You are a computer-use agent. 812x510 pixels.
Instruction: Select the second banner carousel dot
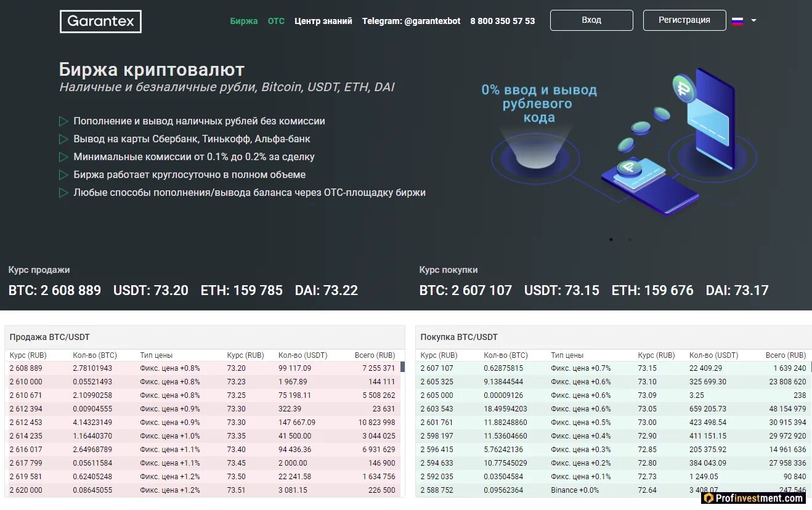[x=629, y=239]
